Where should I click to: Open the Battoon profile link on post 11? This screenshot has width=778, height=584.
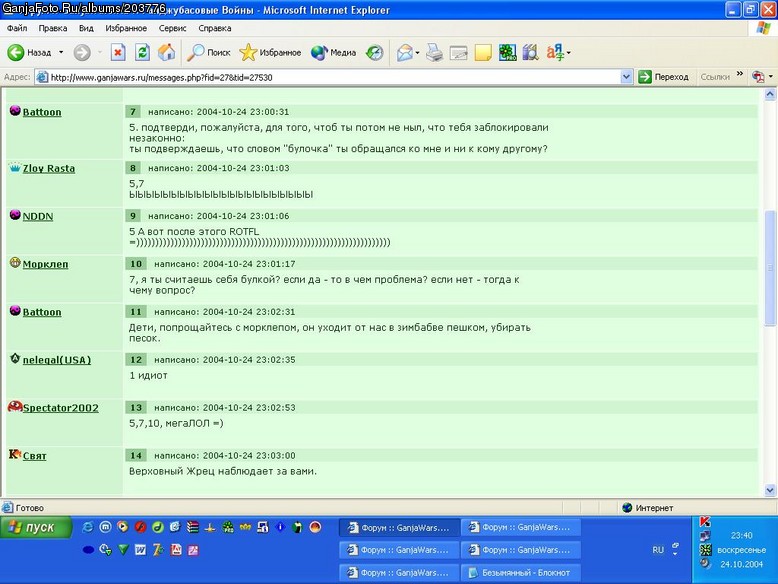point(42,312)
